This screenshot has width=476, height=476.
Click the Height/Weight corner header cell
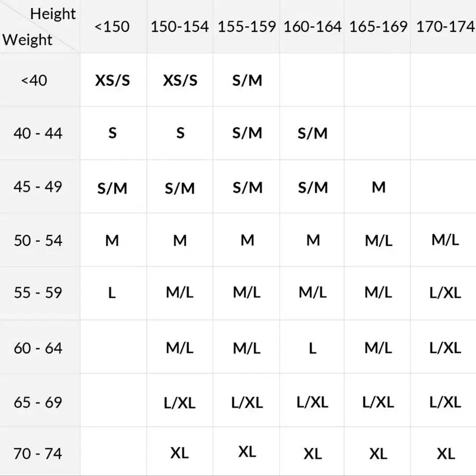40,26
